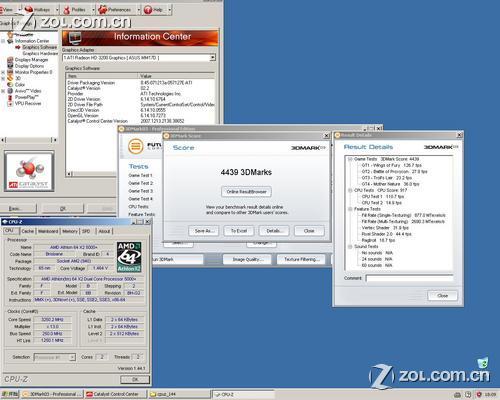Click the Displays Manager tree icon
Image resolution: width=500 pixels, height=400 pixels.
pyautogui.click(x=10, y=60)
